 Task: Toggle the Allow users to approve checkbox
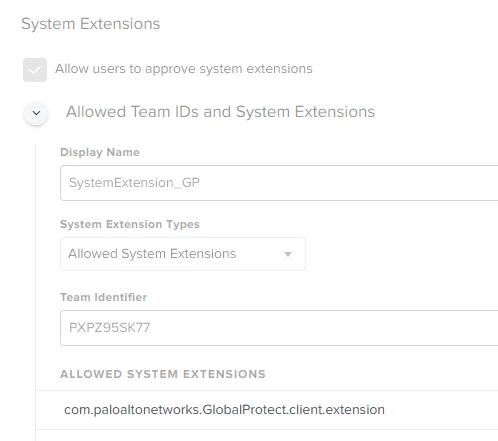(35, 70)
